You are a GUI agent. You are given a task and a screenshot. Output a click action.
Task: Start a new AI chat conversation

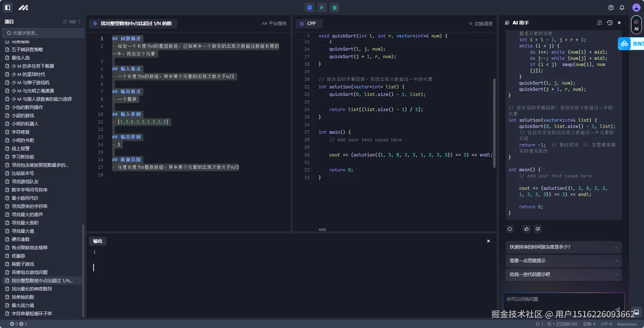coord(600,23)
